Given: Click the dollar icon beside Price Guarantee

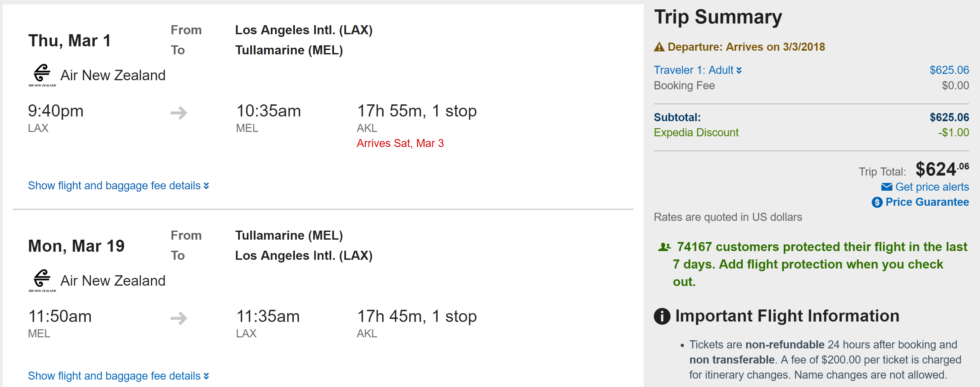Looking at the screenshot, I should coord(877,202).
